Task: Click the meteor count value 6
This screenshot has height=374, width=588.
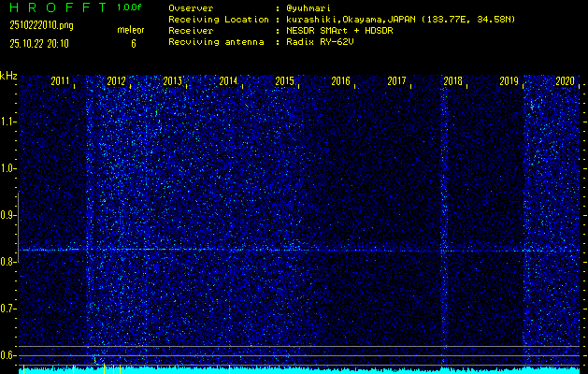Action: point(133,43)
